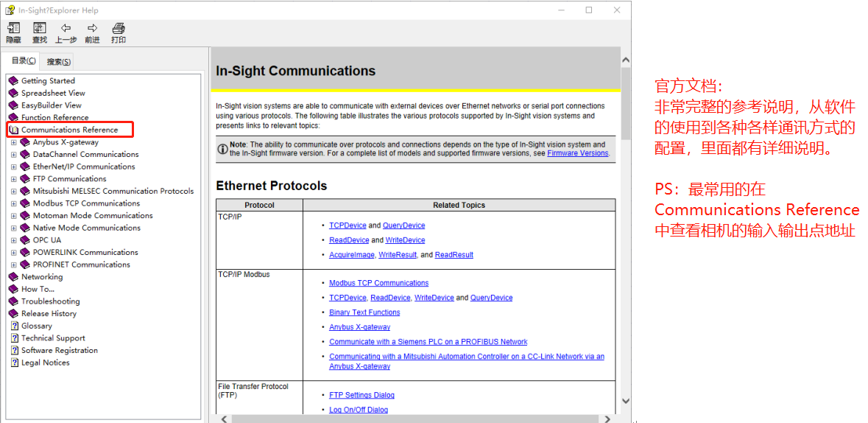
Task: Expand the Modbus TCP Communications tree node
Action: pos(14,203)
